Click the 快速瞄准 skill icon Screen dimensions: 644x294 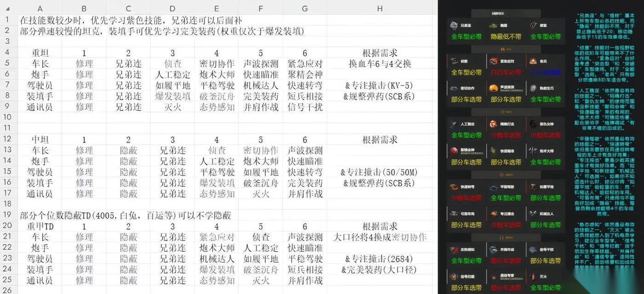(493, 151)
